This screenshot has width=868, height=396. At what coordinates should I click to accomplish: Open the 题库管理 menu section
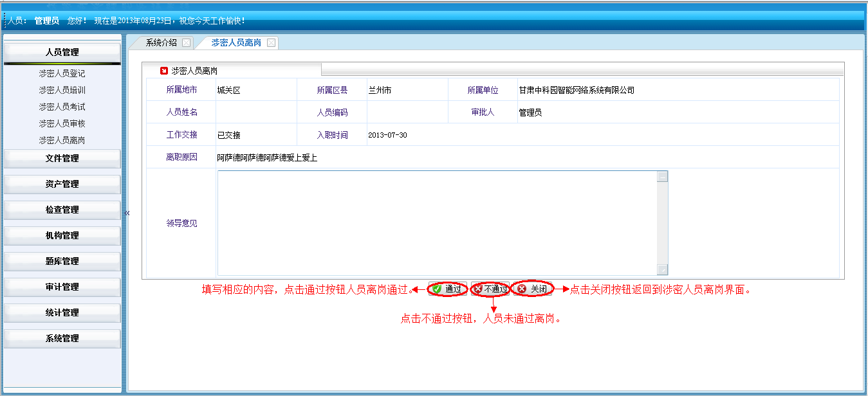coord(62,261)
